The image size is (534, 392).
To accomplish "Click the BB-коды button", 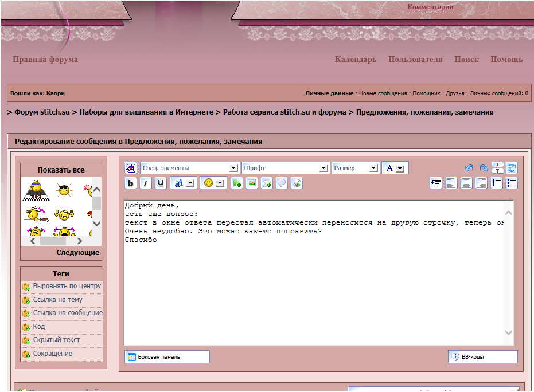I will click(x=482, y=356).
